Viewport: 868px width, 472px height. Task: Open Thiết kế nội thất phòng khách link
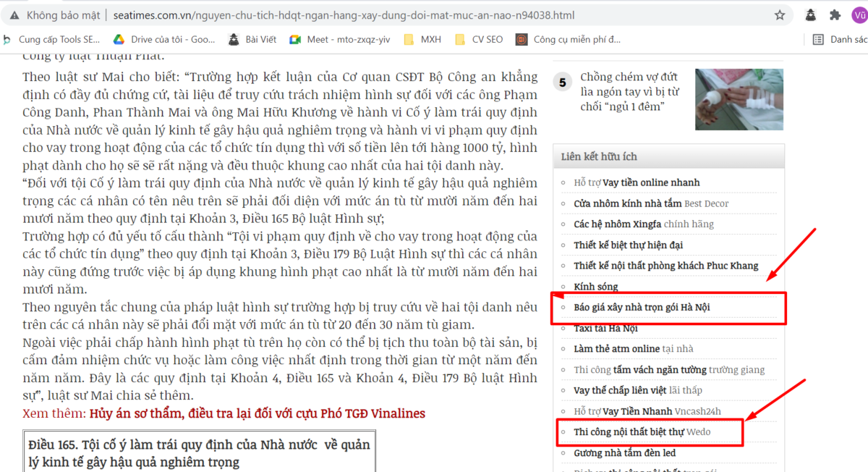click(666, 266)
